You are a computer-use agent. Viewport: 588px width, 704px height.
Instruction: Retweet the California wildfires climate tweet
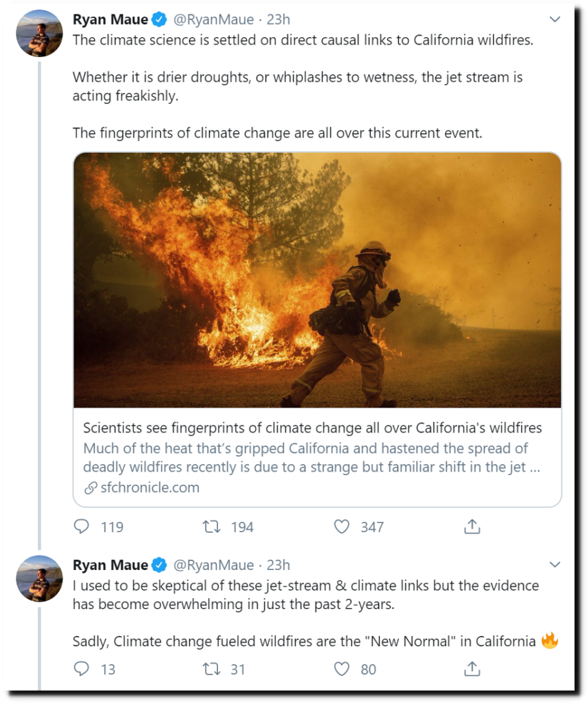pyautogui.click(x=212, y=527)
